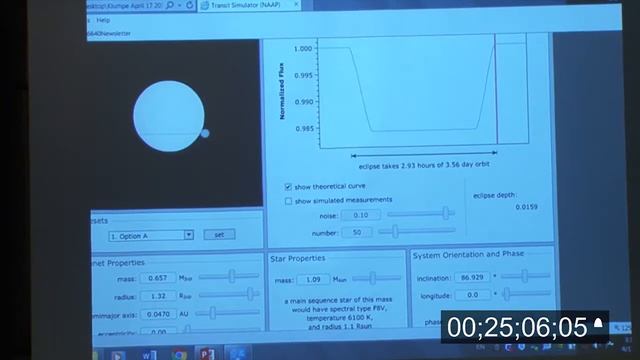Click the text 'eclipse takes 2.93 hours of 3.56 day orbit'

coord(424,165)
